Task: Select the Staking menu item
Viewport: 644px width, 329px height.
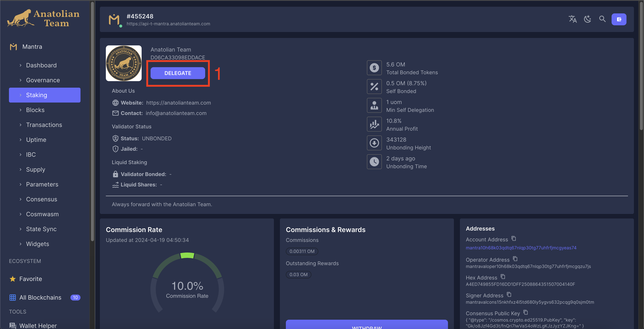Action: click(x=45, y=95)
